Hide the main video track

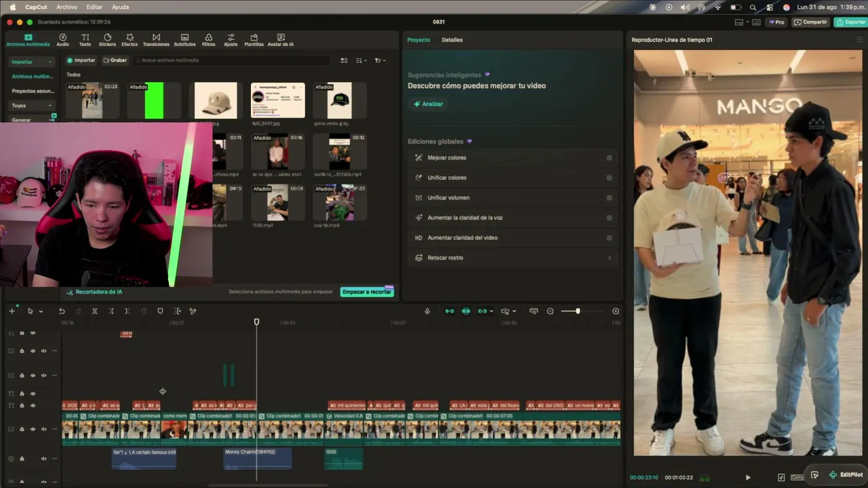(33, 429)
